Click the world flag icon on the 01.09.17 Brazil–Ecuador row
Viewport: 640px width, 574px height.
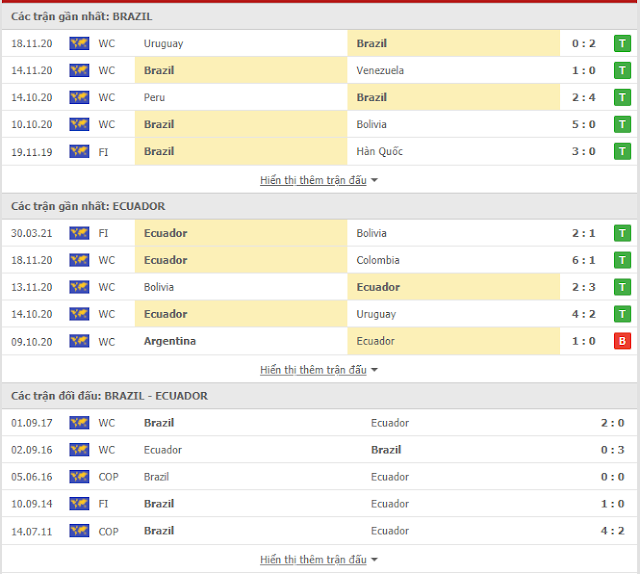[79, 423]
